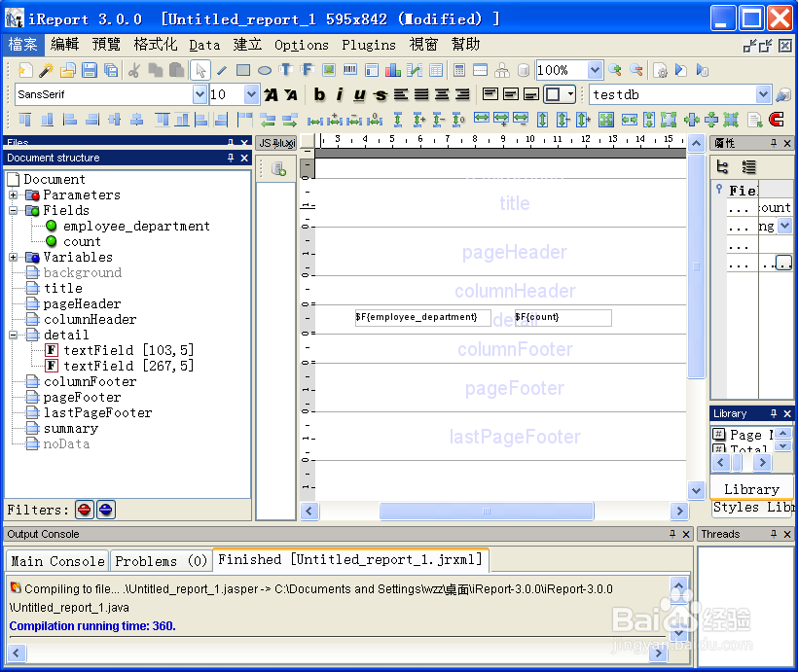Open the report query database icon

click(x=524, y=70)
